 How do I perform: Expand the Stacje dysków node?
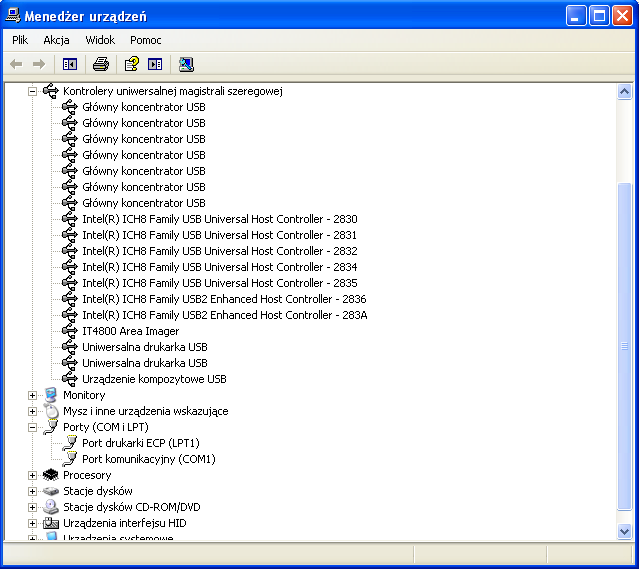[x=32, y=491]
